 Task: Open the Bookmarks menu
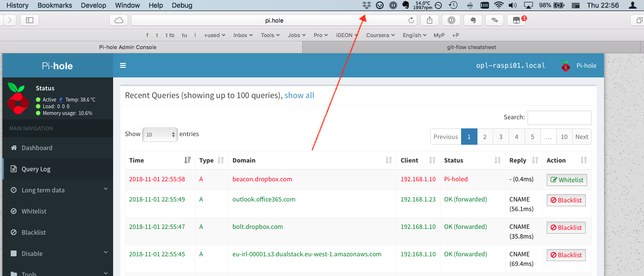tap(54, 5)
